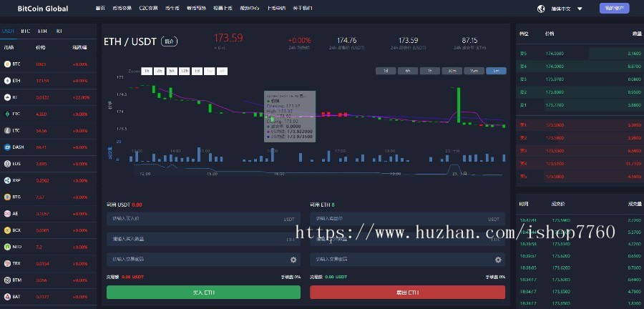Select the grey 6h candle period
Image resolution: width=644 pixels, height=309 pixels.
408,71
